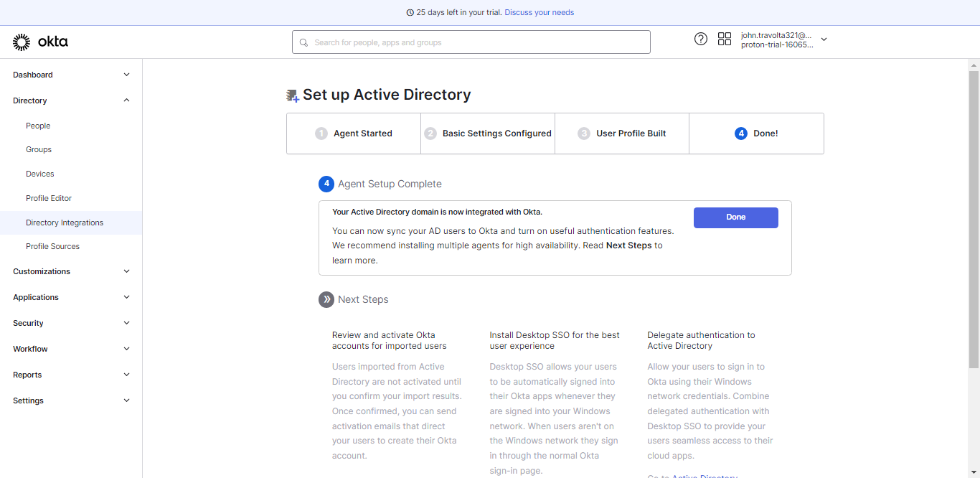Click the trial clock icon
980x478 pixels.
(x=410, y=13)
